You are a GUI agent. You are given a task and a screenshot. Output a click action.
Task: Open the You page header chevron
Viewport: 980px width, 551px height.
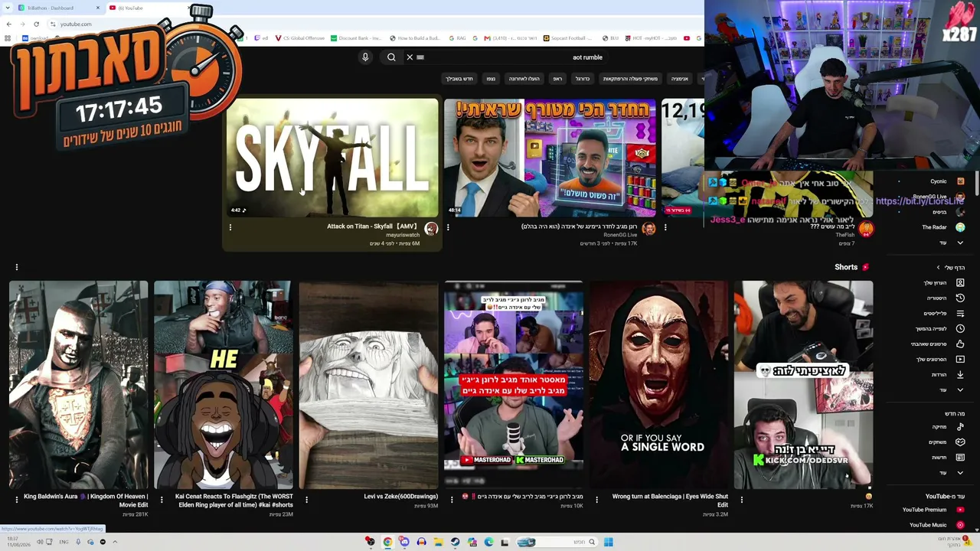(x=938, y=267)
